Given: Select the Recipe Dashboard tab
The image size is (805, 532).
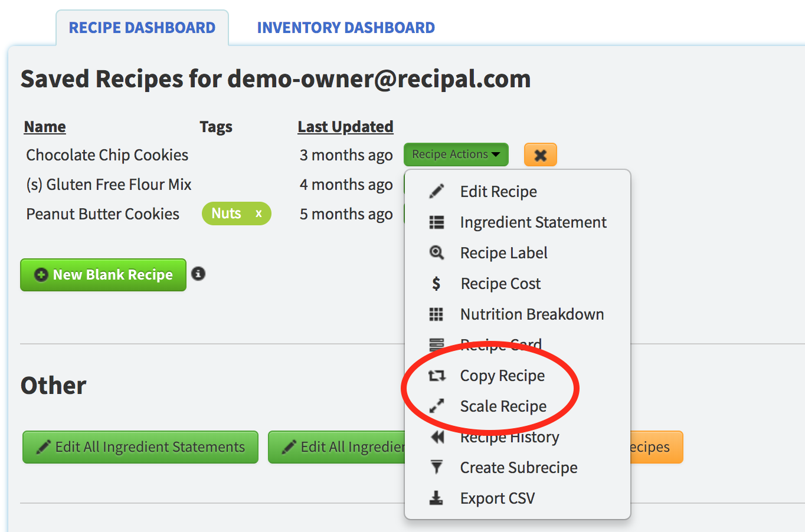Looking at the screenshot, I should [x=142, y=28].
